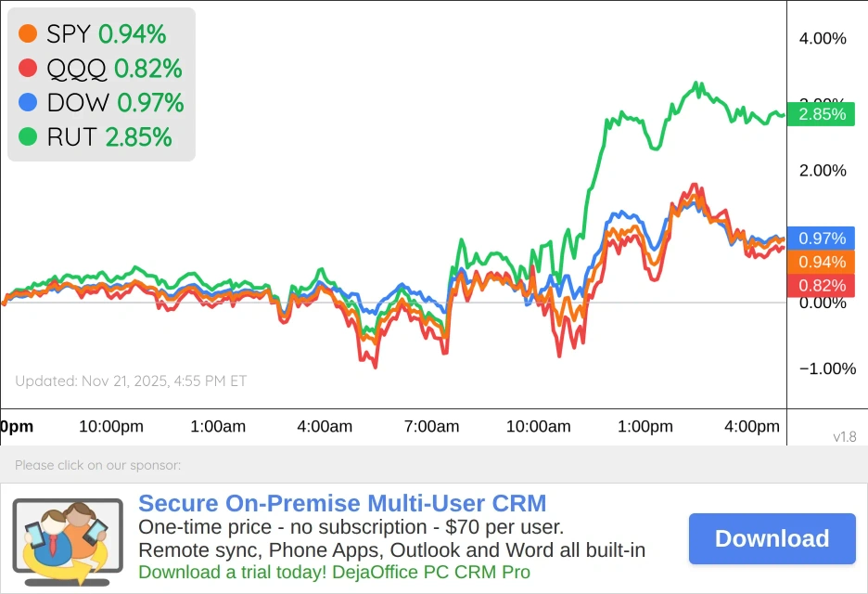Click the blue DOW legend dot
868x594 pixels.
click(28, 102)
